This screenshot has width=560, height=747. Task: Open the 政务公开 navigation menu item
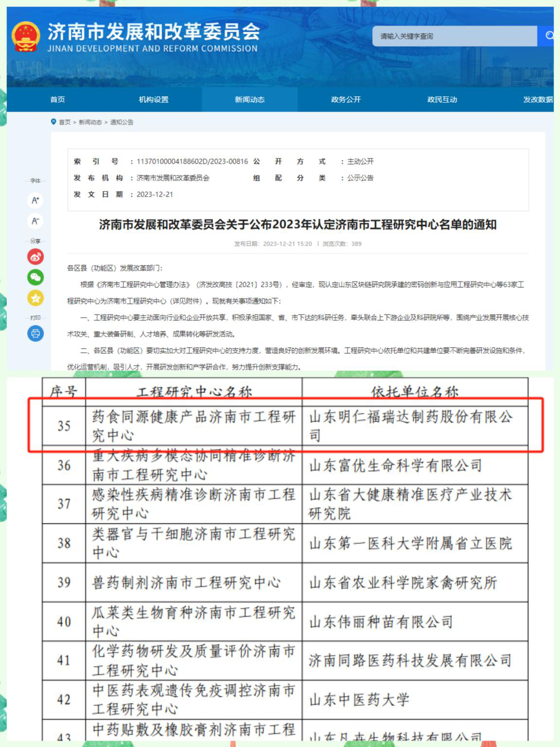coord(346,99)
